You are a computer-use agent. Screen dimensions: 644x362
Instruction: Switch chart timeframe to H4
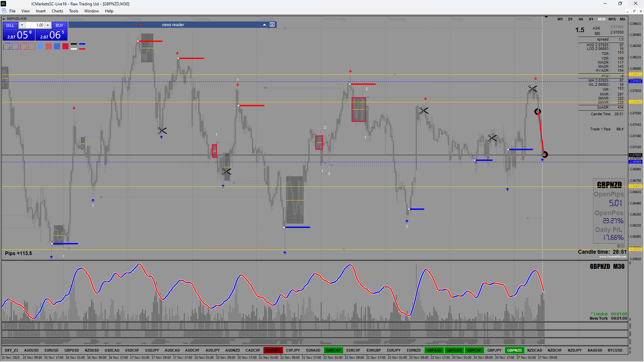pyautogui.click(x=581, y=19)
